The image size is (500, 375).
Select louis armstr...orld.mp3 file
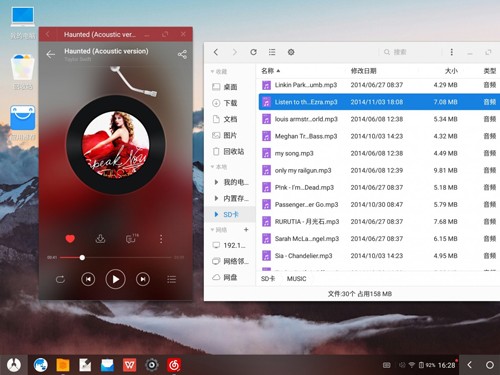coord(379,119)
